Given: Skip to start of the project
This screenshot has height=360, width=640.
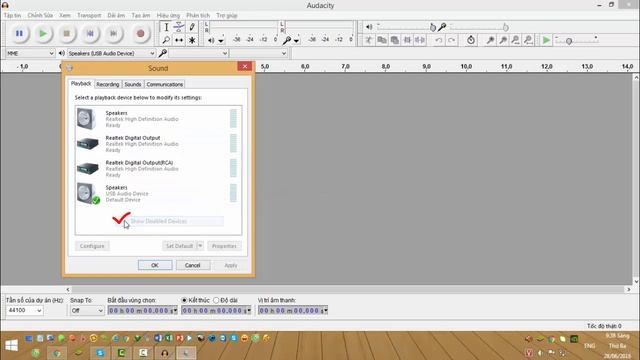Looking at the screenshot, I should click(90, 33).
